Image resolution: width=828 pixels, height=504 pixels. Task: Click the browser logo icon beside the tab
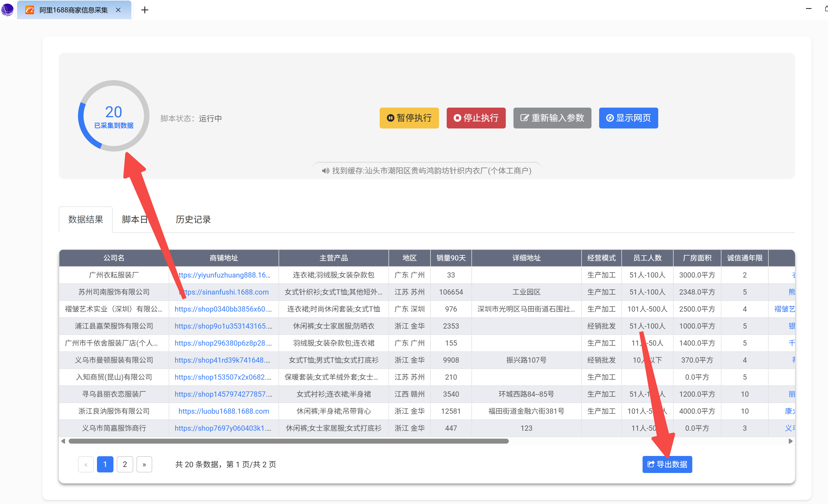coord(7,9)
